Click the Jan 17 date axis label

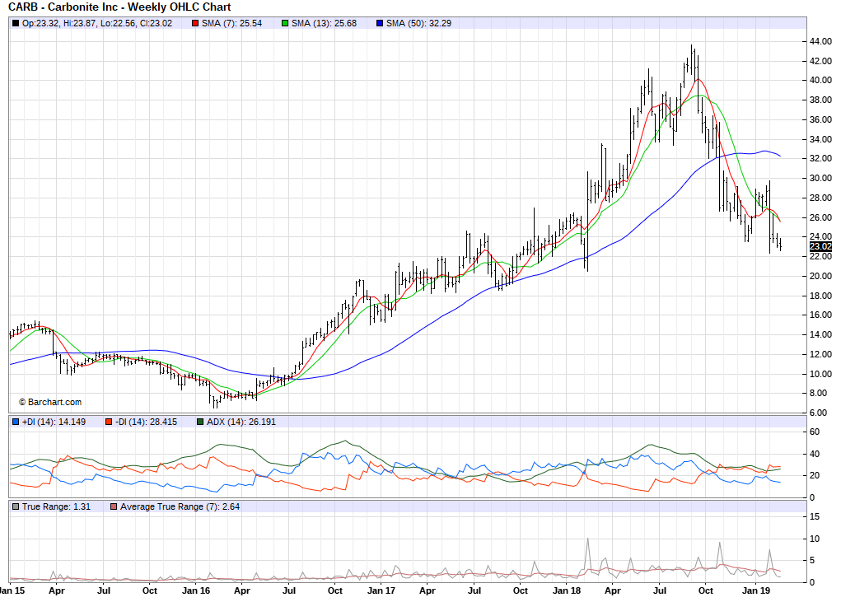coord(381,590)
